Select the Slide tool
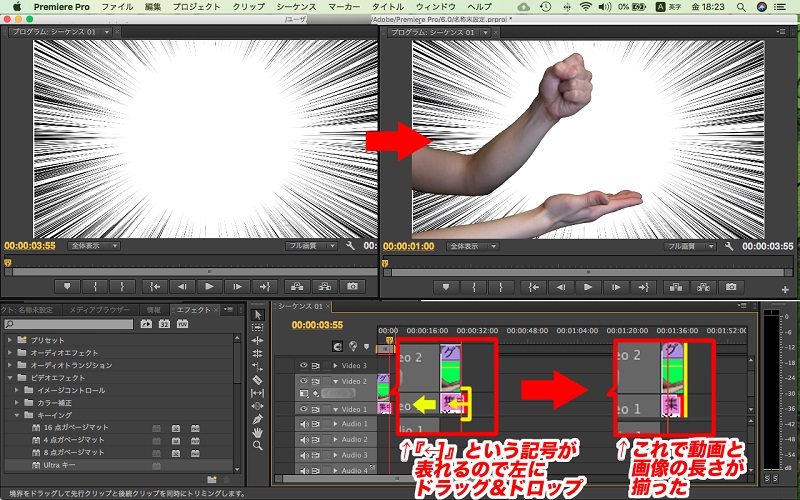800x500 pixels. tap(258, 406)
